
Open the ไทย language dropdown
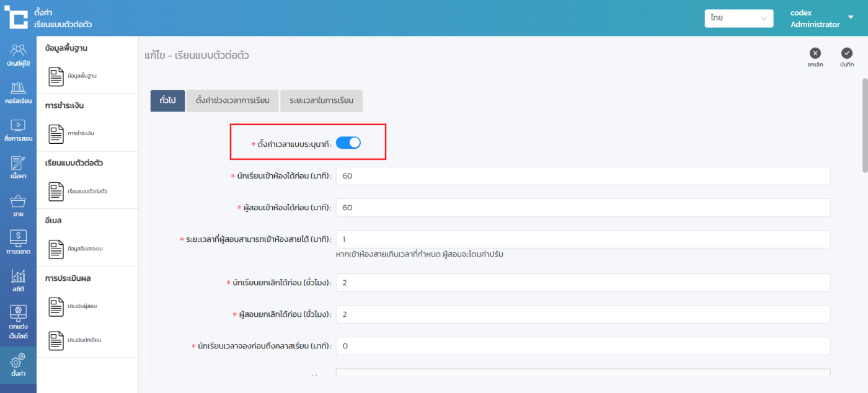[738, 19]
